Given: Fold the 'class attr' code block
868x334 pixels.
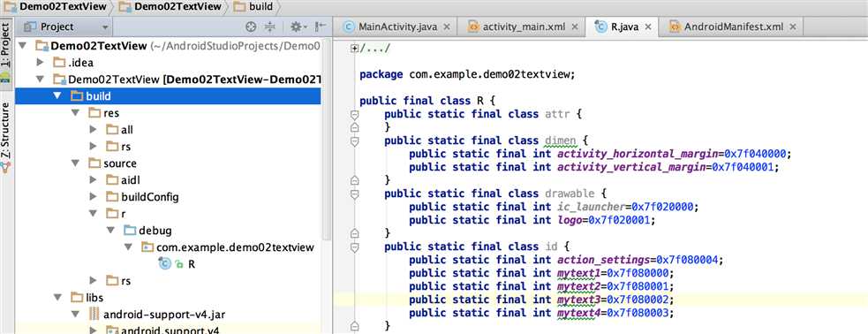Looking at the screenshot, I should pyautogui.click(x=355, y=115).
